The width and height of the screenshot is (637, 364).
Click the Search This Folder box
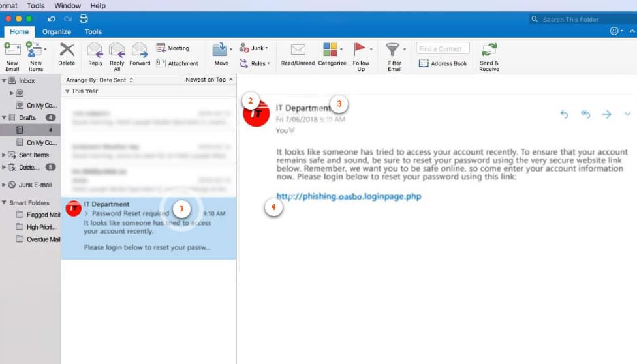click(x=583, y=19)
